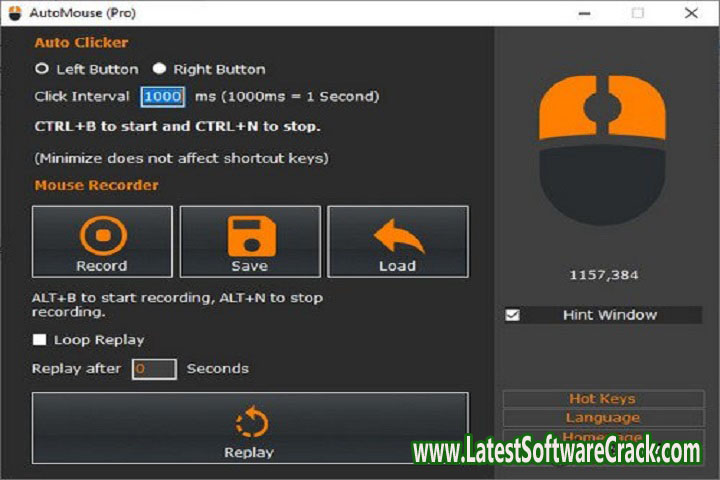The width and height of the screenshot is (720, 480).
Task: Toggle the Hint Window checkbox
Action: coord(513,315)
